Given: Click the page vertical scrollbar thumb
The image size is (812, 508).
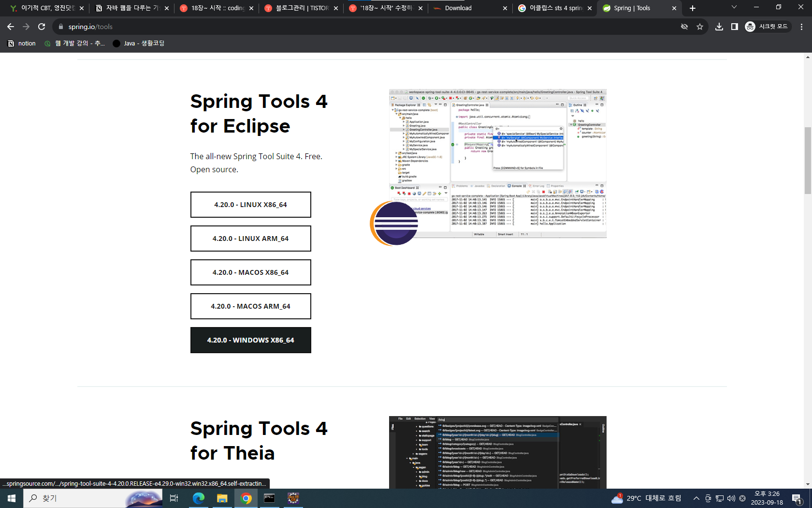Looking at the screenshot, I should [x=808, y=161].
